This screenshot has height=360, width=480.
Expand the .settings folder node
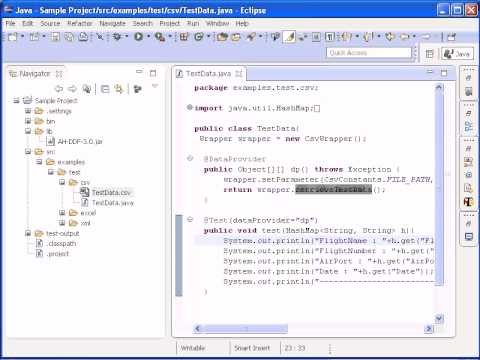[x=28, y=111]
